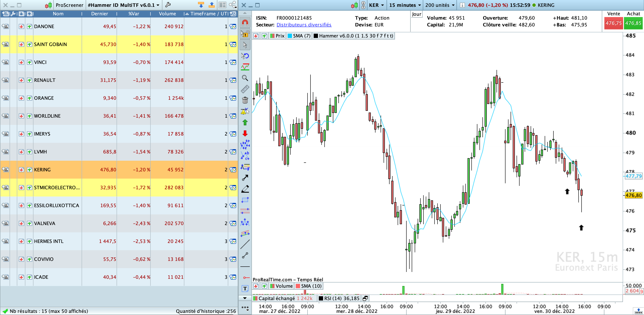Click the Volume panel color swatch
The height and width of the screenshot is (315, 644).
[x=272, y=286]
